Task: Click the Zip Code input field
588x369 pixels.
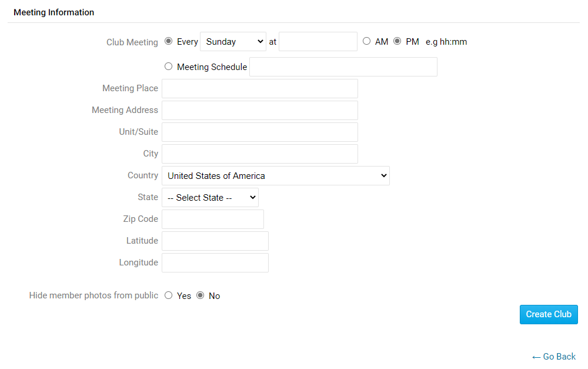Action: 212,219
